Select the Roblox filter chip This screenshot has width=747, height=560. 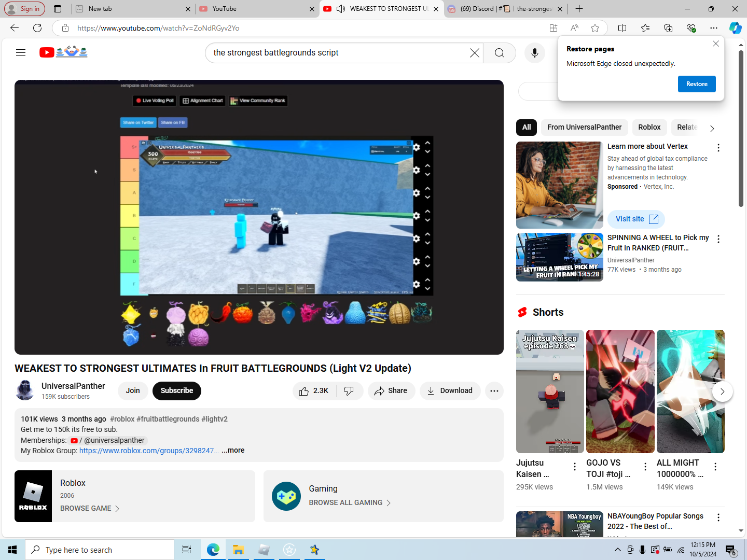(x=649, y=128)
